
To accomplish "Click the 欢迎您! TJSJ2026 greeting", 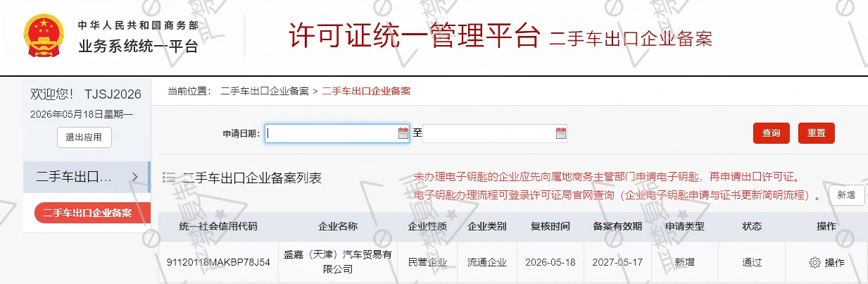I will 86,94.
